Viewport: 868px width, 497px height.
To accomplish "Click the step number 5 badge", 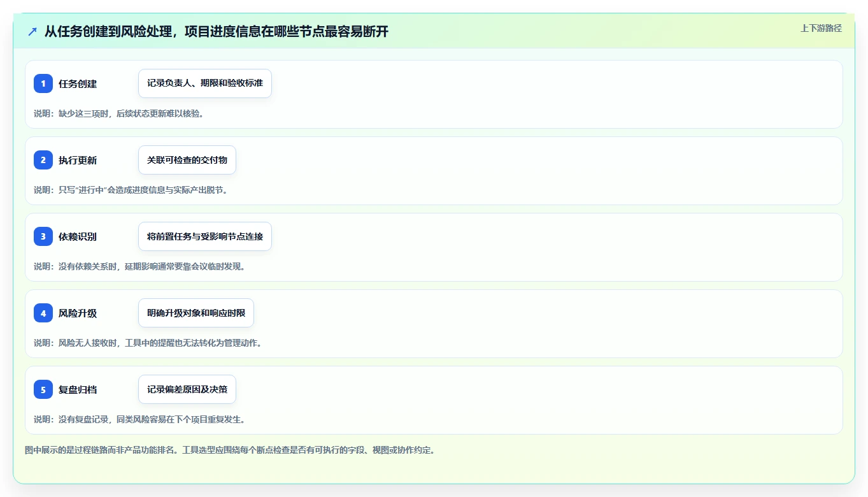I will pyautogui.click(x=43, y=389).
